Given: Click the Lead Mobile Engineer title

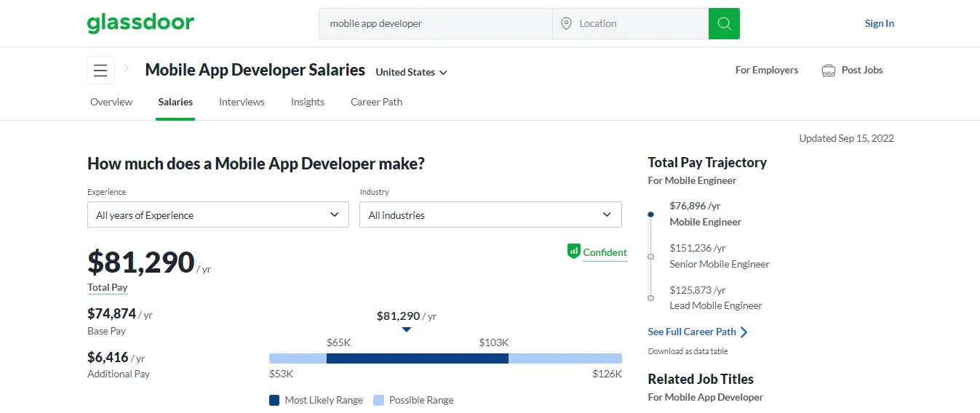Looking at the screenshot, I should coord(716,305).
